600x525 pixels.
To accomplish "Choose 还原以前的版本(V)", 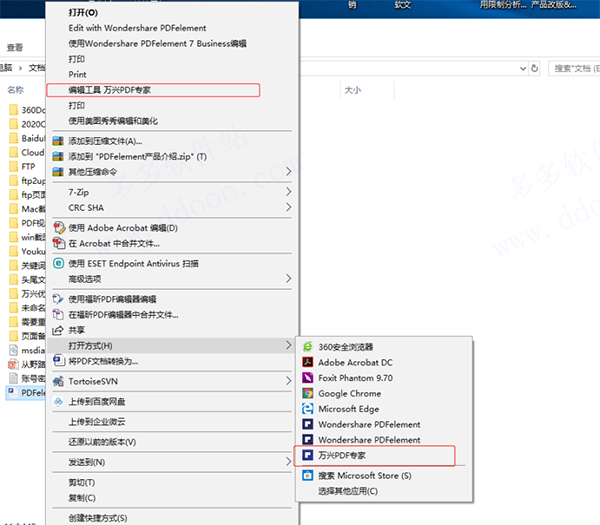I will pyautogui.click(x=173, y=442).
